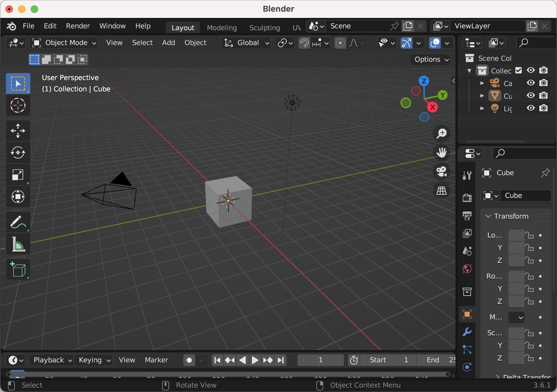The height and width of the screenshot is (392, 557).
Task: Open the Render menu
Action: (78, 26)
